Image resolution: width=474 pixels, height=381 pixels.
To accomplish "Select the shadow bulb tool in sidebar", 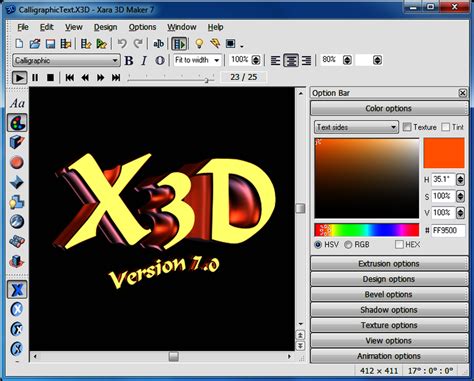I will point(17,202).
